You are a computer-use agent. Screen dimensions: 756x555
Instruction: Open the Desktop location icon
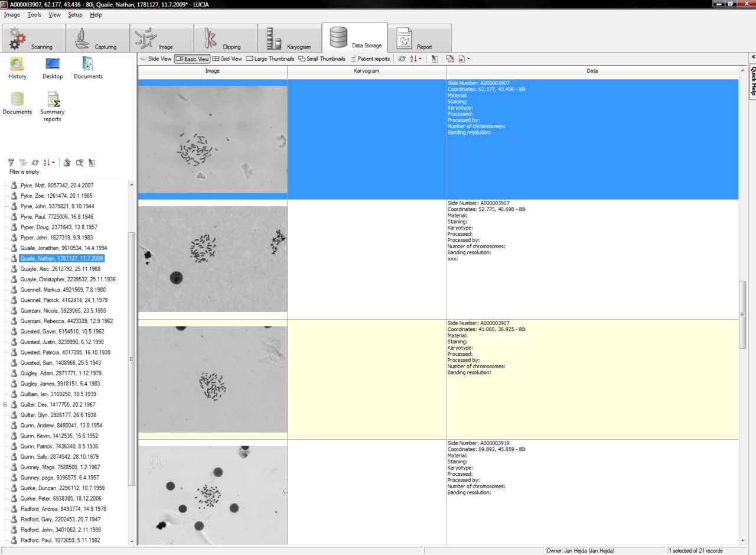pyautogui.click(x=53, y=68)
